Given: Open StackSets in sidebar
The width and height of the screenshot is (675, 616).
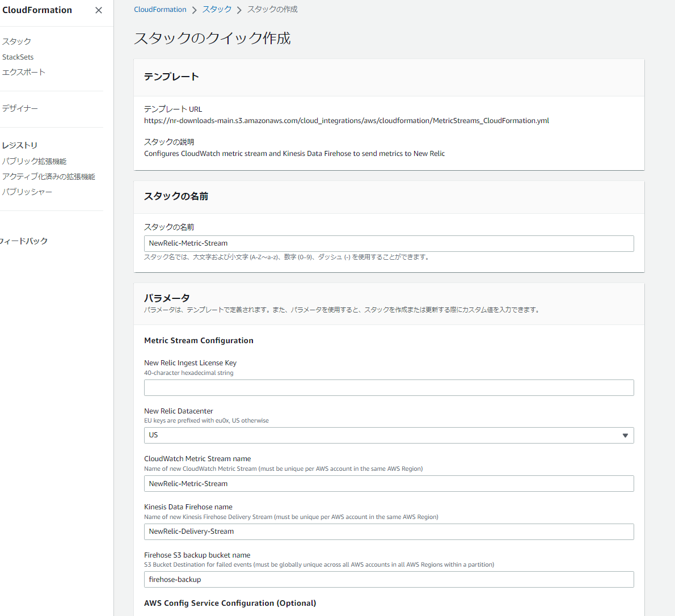Looking at the screenshot, I should [18, 57].
